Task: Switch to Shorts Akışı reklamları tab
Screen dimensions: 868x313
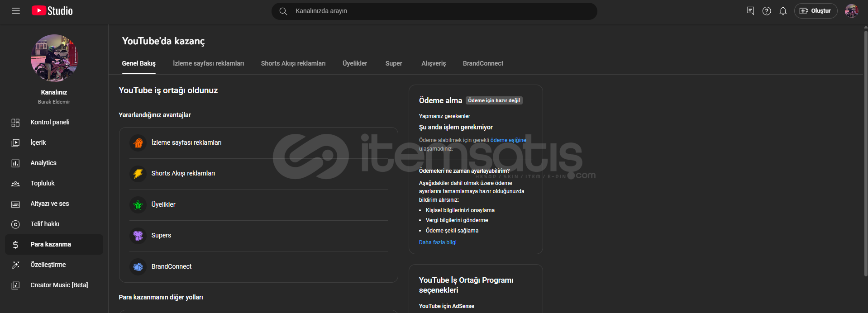Action: click(293, 63)
